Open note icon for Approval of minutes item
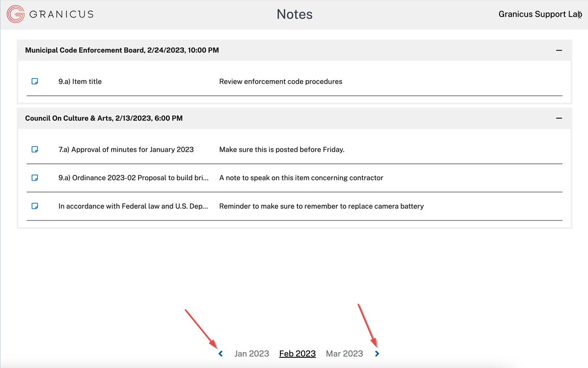The height and width of the screenshot is (368, 588). 35,149
